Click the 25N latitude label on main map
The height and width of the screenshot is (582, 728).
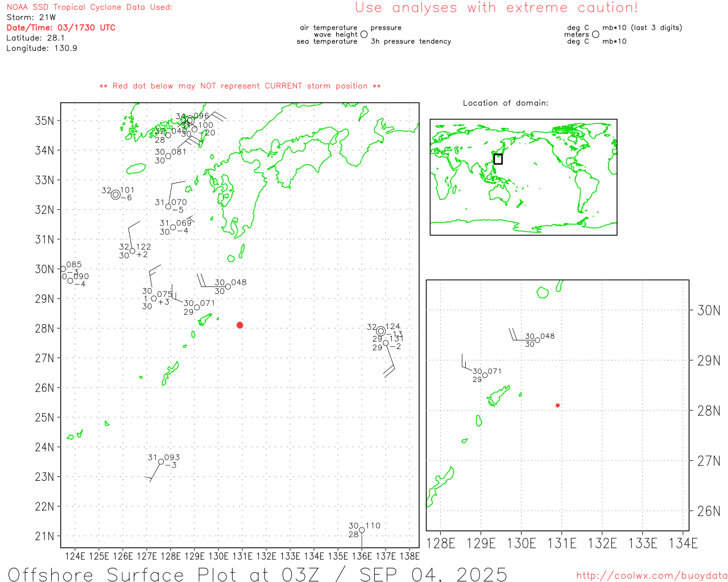click(44, 417)
